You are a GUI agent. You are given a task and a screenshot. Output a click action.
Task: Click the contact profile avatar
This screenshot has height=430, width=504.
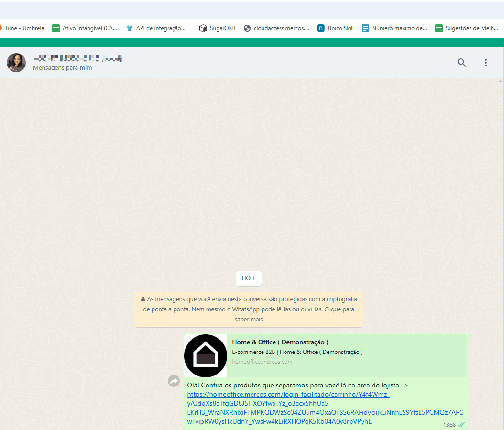click(16, 63)
